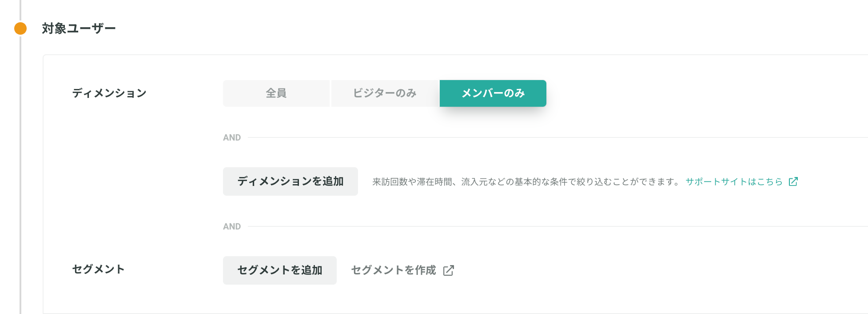Click the external-link icon after サポートサイトはこちら
Image resolution: width=868 pixels, height=314 pixels.
[793, 181]
